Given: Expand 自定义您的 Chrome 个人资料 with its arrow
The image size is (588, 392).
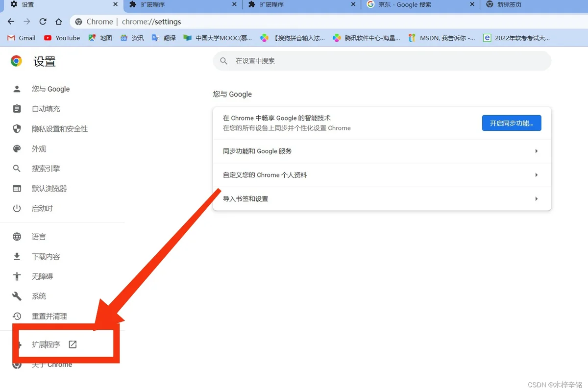Looking at the screenshot, I should (537, 175).
